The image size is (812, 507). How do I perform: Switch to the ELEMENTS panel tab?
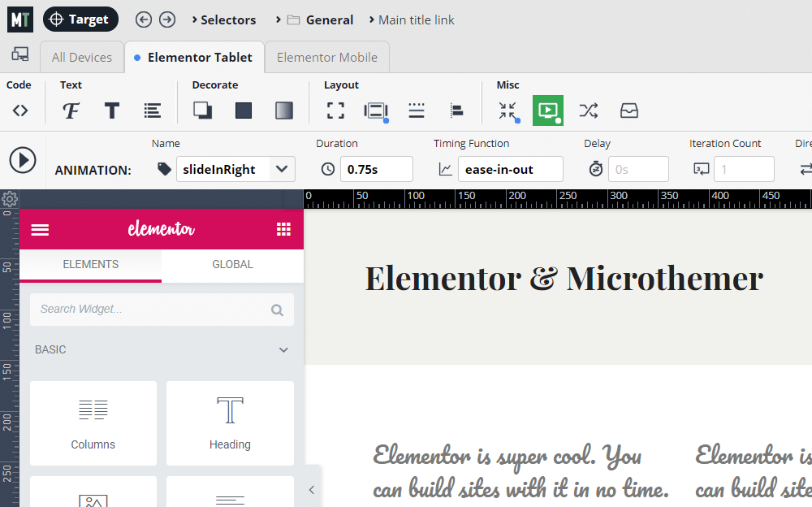tap(91, 264)
